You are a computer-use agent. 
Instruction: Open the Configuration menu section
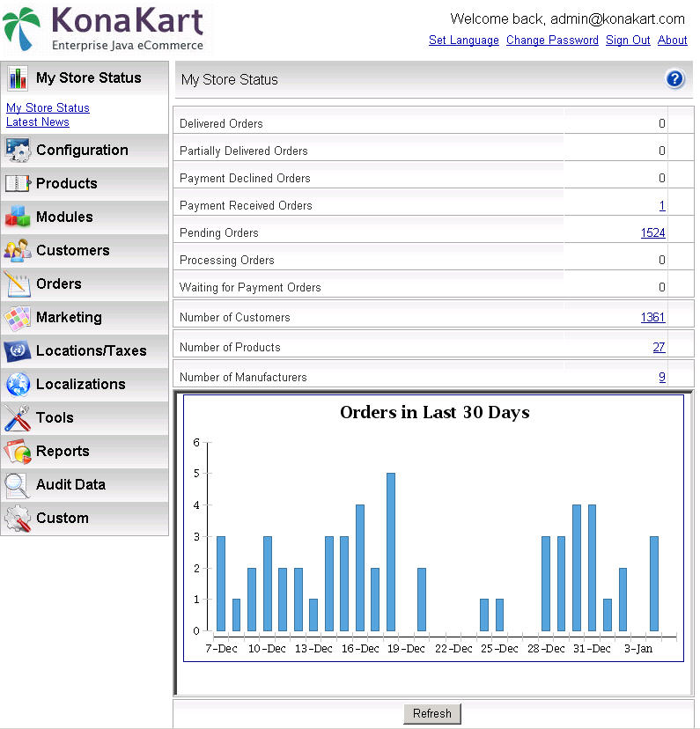(x=85, y=151)
